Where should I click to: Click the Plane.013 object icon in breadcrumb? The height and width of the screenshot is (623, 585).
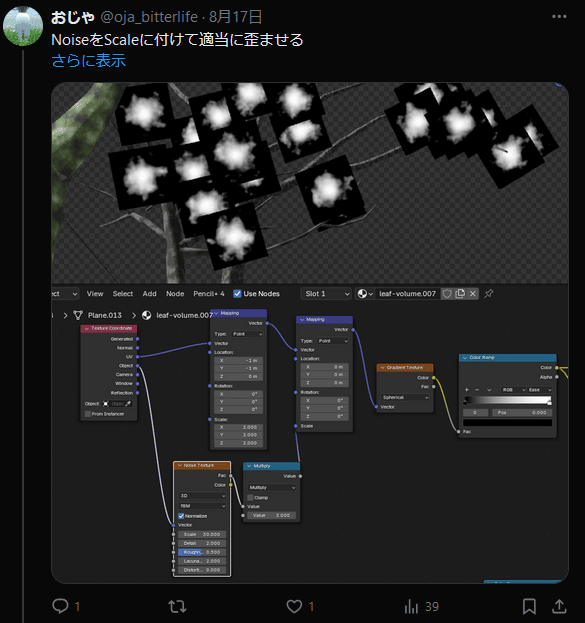78,315
